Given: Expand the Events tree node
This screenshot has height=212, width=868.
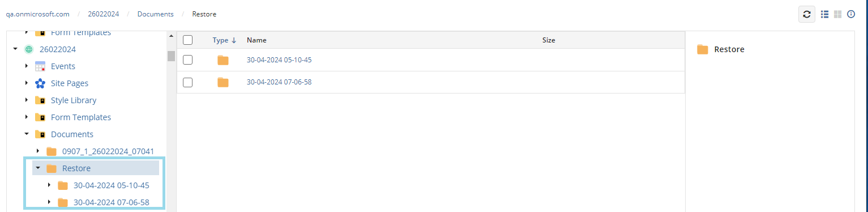Looking at the screenshot, I should click(x=27, y=66).
